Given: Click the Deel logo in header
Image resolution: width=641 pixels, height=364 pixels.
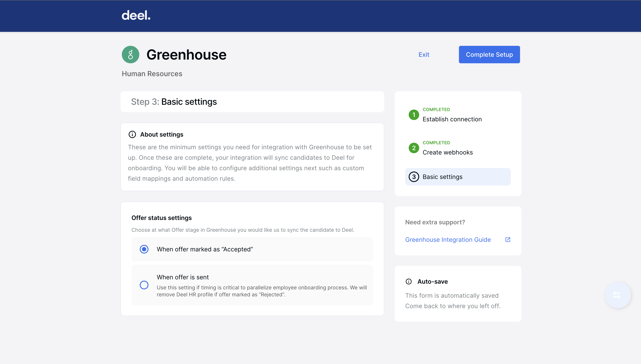Looking at the screenshot, I should coord(136,15).
